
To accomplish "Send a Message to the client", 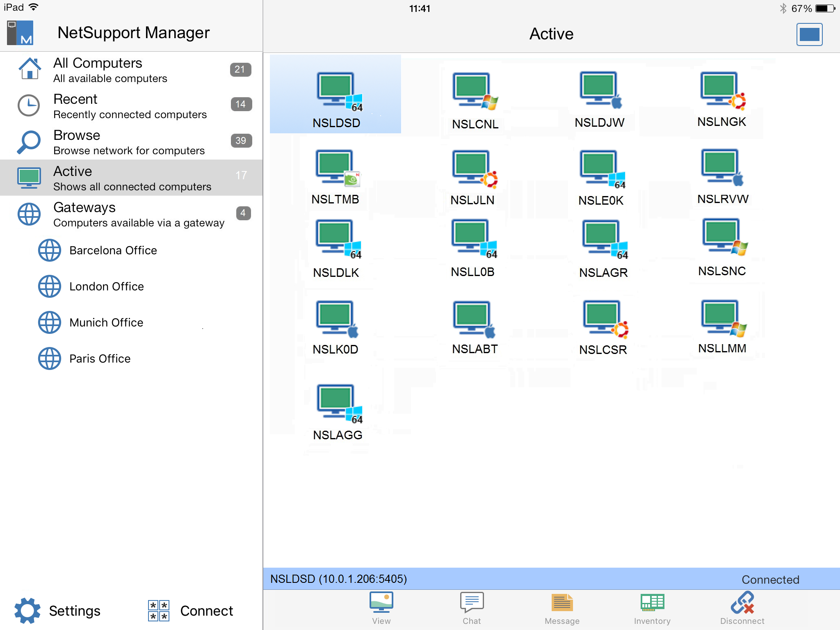I will click(562, 608).
